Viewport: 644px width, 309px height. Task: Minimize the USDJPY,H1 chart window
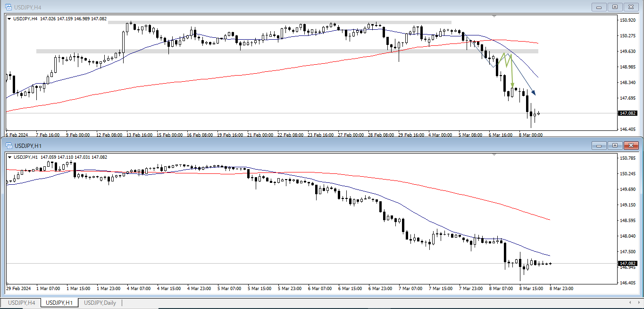click(599, 145)
